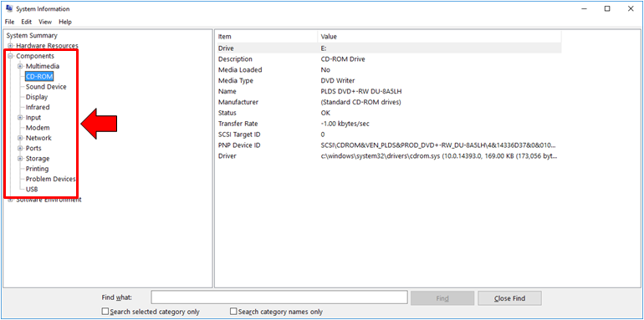Image resolution: width=644 pixels, height=320 pixels.
Task: Expand the Multimedia category
Action: (20, 66)
